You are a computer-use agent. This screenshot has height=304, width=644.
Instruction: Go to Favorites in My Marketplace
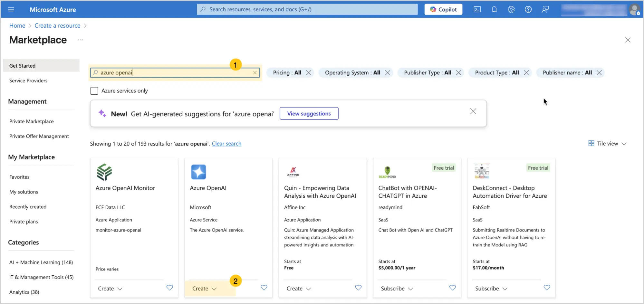click(19, 177)
